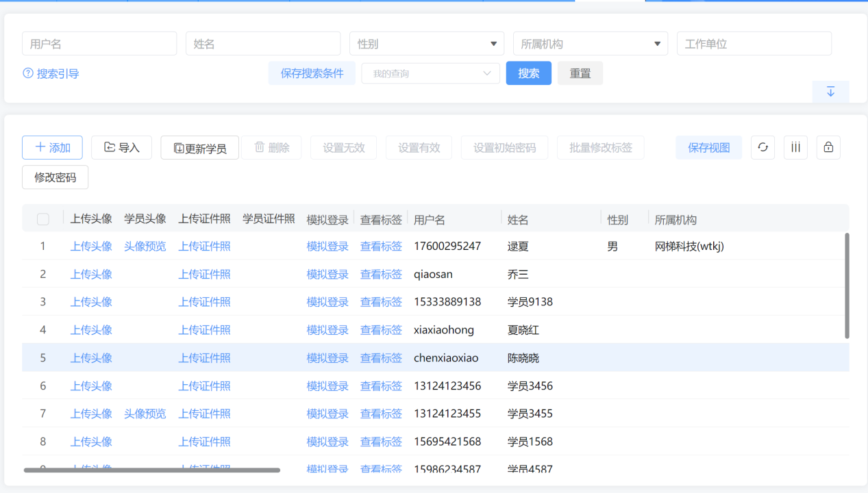Screen dimensions: 868x493
Task: Click the 模拟登录 column header
Action: [x=327, y=219]
